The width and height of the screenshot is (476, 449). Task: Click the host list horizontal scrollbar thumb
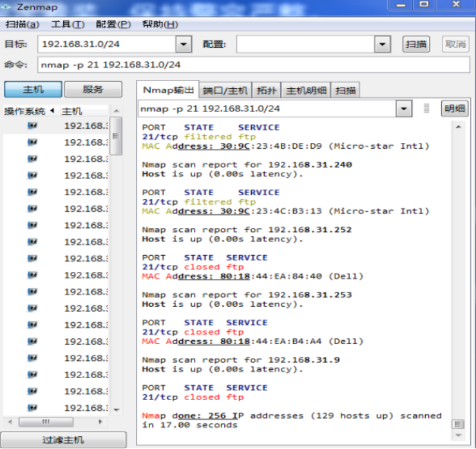tap(46, 422)
